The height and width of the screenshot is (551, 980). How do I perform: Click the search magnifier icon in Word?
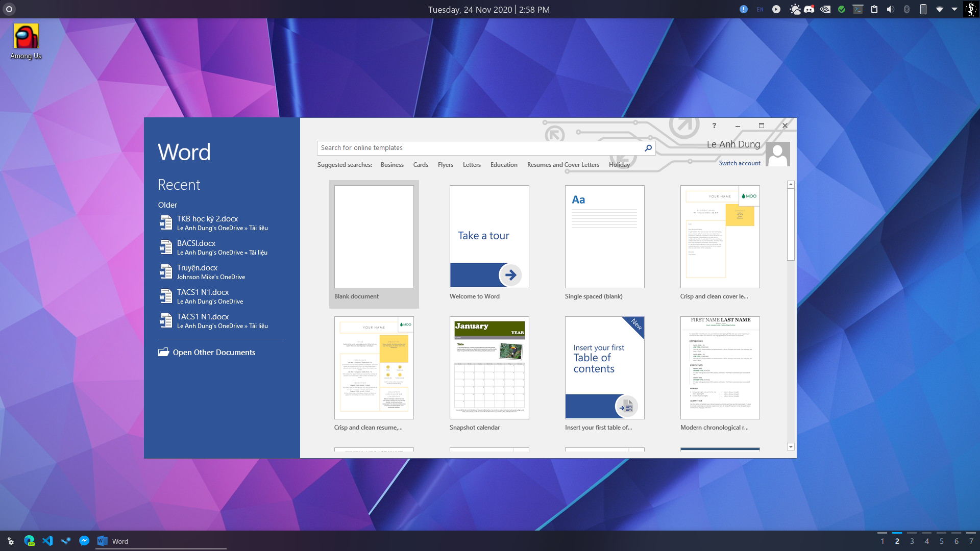click(x=648, y=148)
